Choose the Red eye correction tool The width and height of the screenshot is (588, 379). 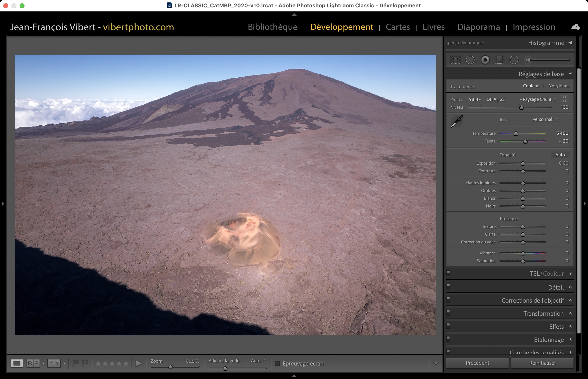(485, 60)
